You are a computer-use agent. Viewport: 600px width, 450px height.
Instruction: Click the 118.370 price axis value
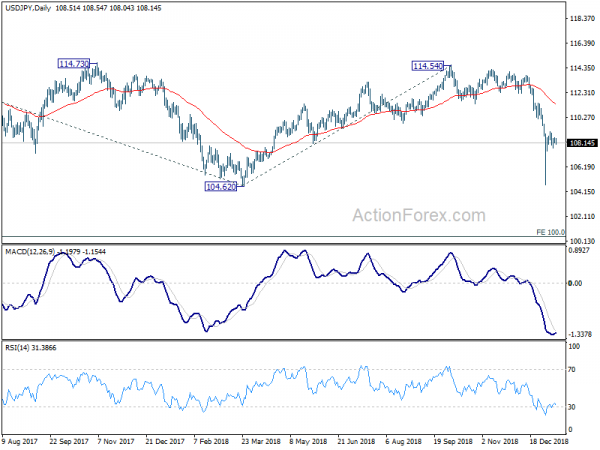[x=582, y=19]
